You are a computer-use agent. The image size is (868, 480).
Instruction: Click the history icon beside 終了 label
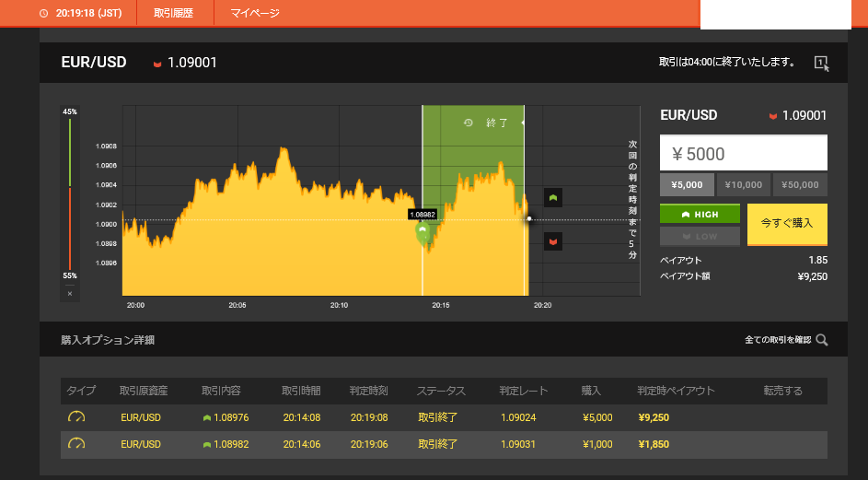tap(469, 123)
